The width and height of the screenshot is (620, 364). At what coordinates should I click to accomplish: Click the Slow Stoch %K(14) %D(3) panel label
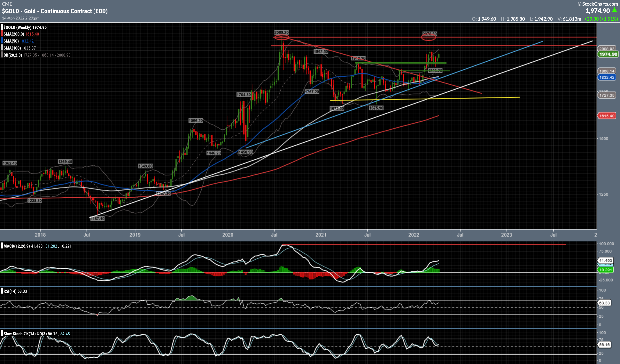click(x=25, y=334)
